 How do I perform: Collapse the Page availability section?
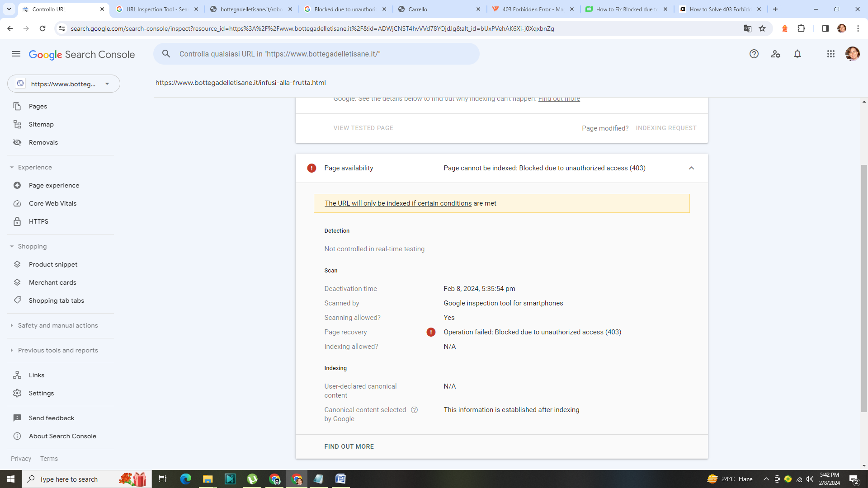pos(691,168)
